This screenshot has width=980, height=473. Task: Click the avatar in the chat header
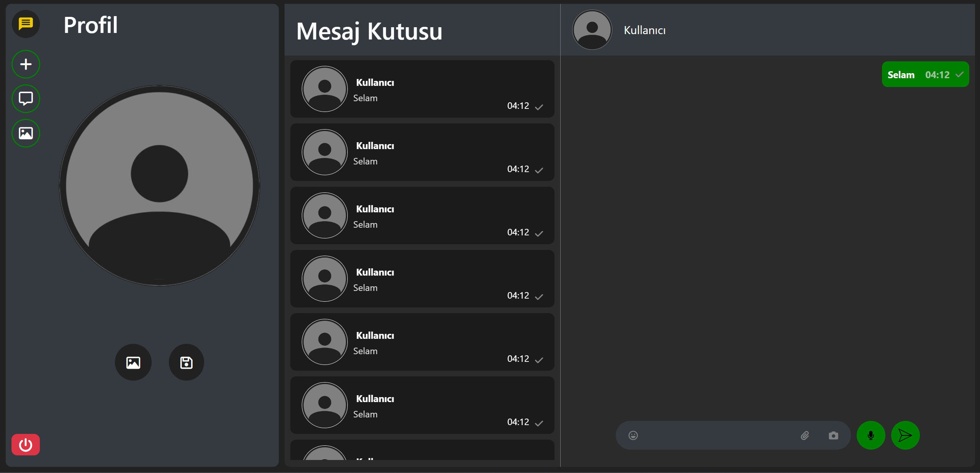591,30
